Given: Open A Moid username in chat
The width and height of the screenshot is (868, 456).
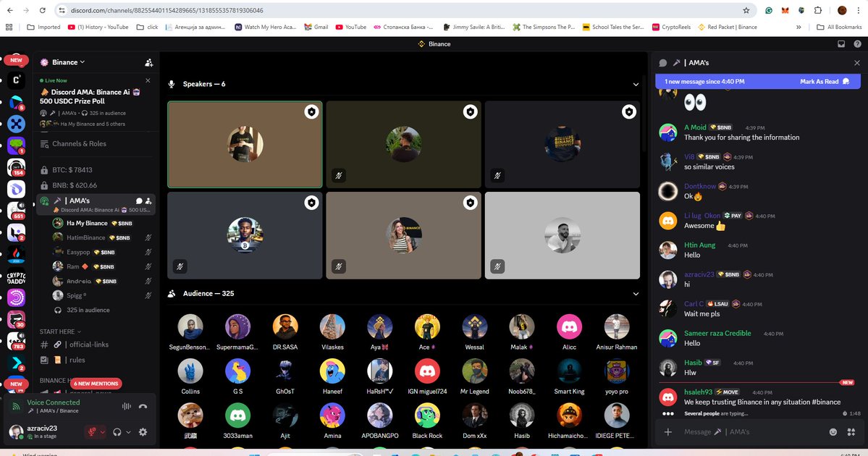Looking at the screenshot, I should (695, 127).
